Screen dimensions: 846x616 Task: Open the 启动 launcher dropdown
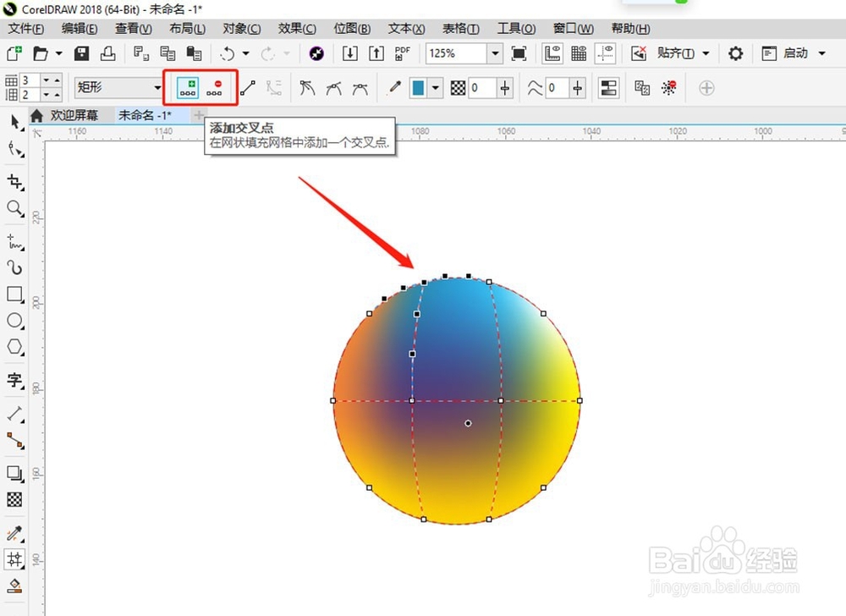(x=821, y=52)
